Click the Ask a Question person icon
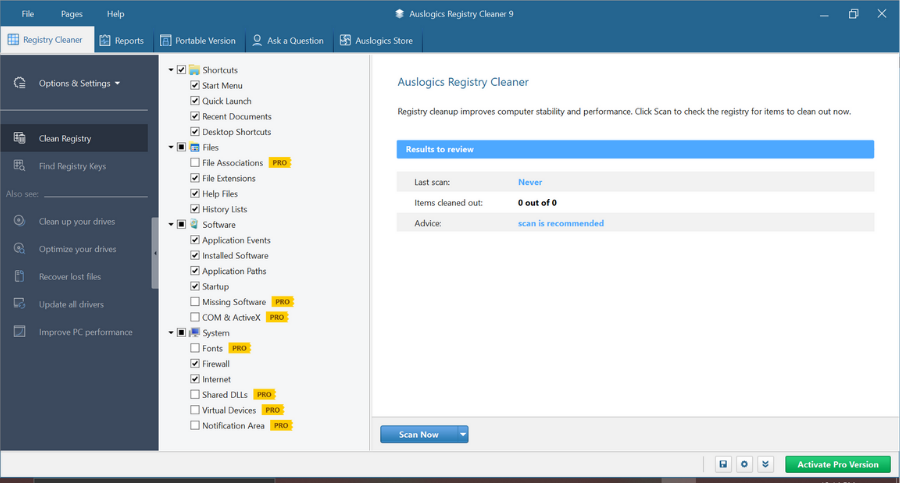 click(x=257, y=40)
